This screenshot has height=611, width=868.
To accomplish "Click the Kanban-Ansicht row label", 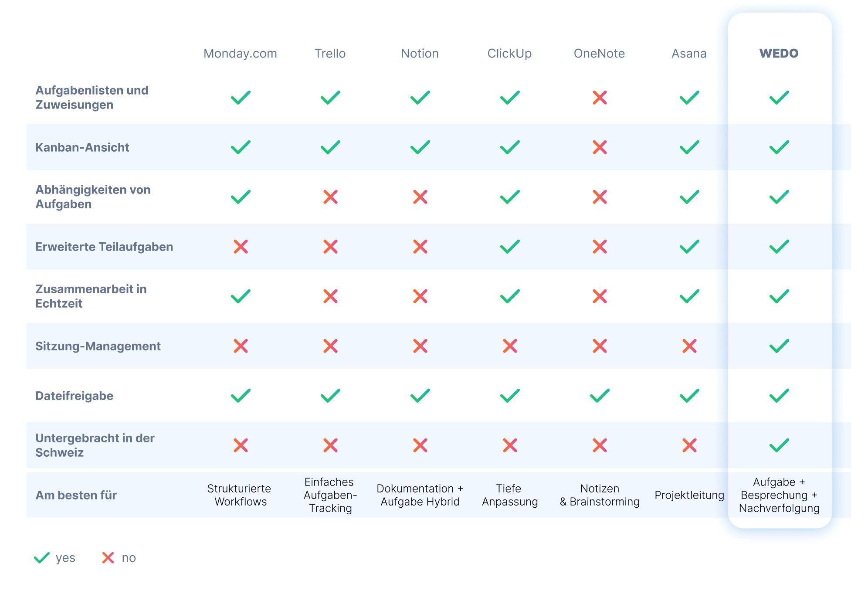I will [82, 147].
